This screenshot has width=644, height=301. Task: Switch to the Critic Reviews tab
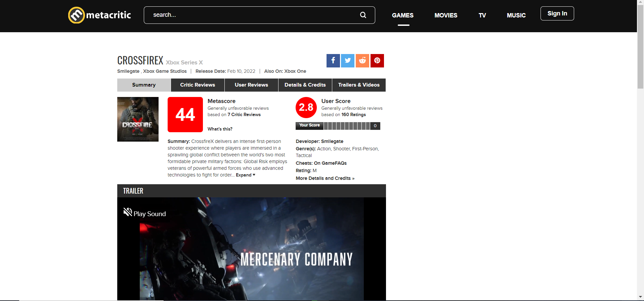(x=198, y=85)
